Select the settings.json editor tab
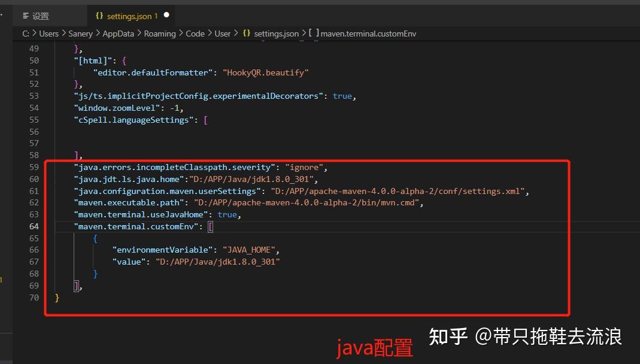 click(x=131, y=16)
